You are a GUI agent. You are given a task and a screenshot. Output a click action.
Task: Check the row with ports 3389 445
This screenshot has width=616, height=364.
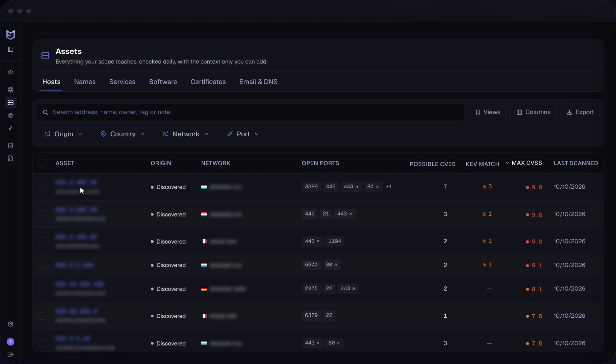tap(42, 187)
